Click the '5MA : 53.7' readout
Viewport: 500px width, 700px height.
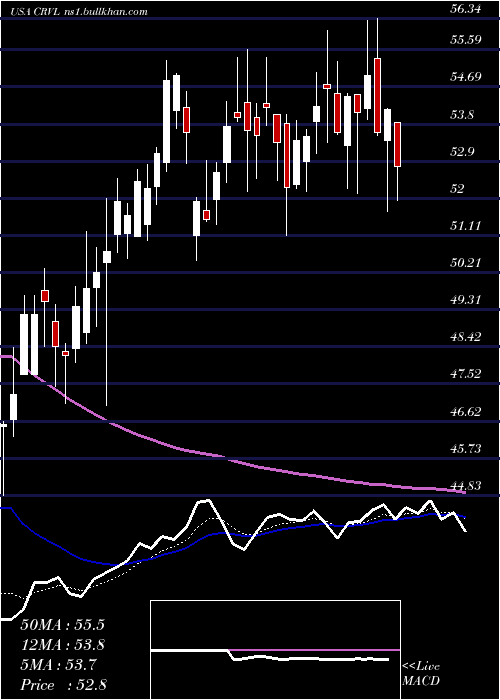tap(56, 665)
